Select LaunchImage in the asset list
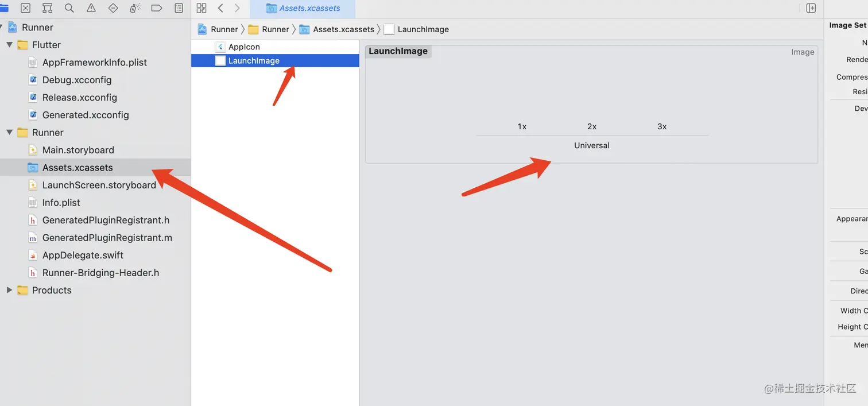The height and width of the screenshot is (406, 868). (x=275, y=61)
